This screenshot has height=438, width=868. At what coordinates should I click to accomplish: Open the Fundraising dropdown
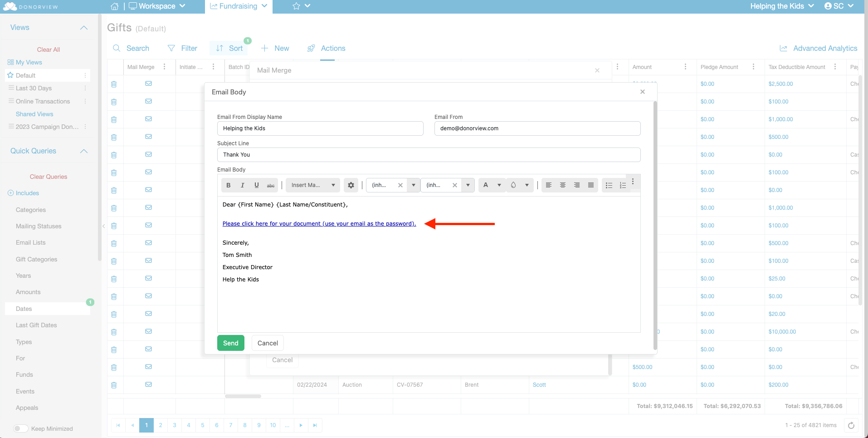click(239, 6)
